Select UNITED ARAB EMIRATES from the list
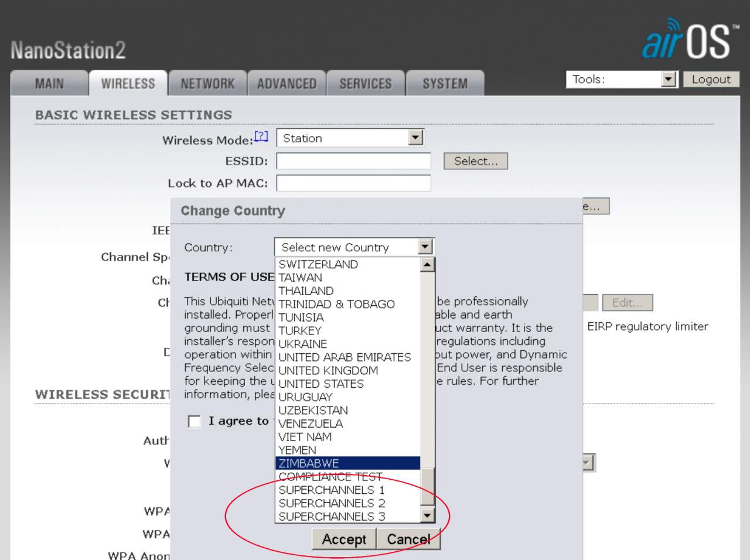The image size is (750, 560). (x=348, y=357)
